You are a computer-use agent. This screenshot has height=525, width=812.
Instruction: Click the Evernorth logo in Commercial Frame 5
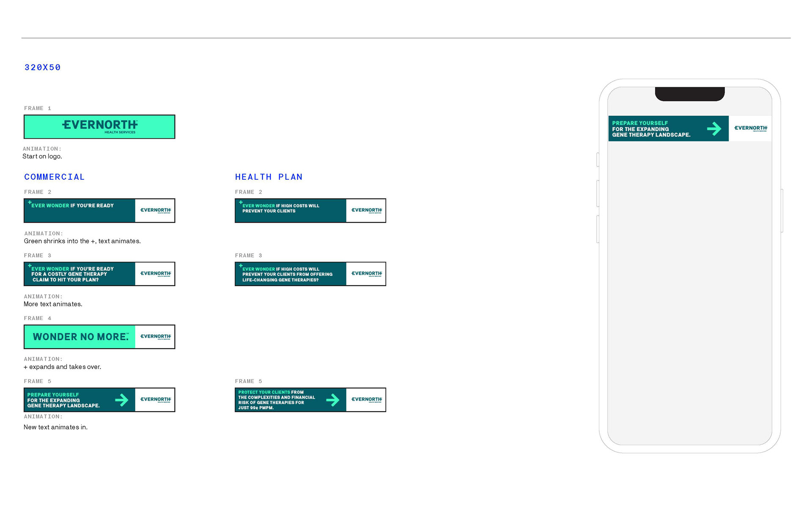click(x=156, y=399)
